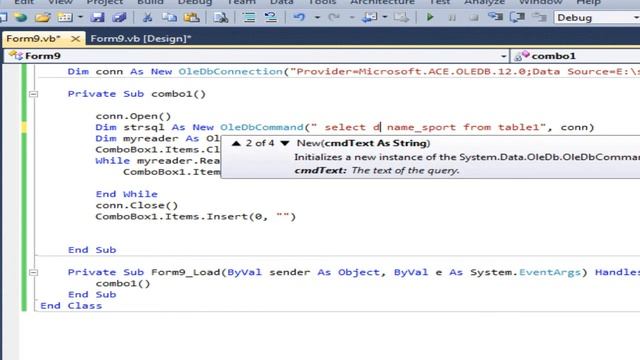The width and height of the screenshot is (640, 360).
Task: Open the Project menu
Action: (x=104, y=2)
